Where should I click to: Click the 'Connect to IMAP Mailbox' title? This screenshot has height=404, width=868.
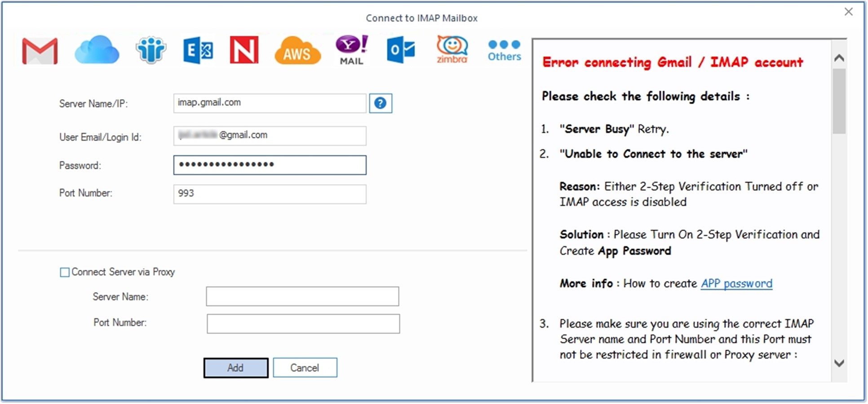tap(421, 18)
